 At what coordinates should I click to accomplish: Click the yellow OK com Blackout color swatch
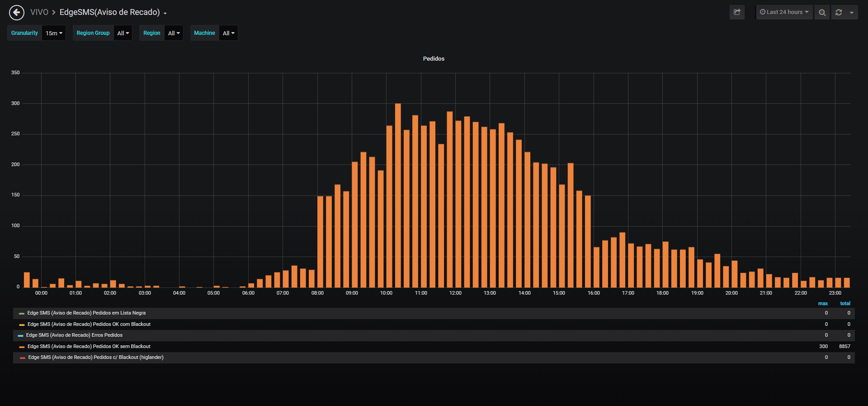(22, 325)
